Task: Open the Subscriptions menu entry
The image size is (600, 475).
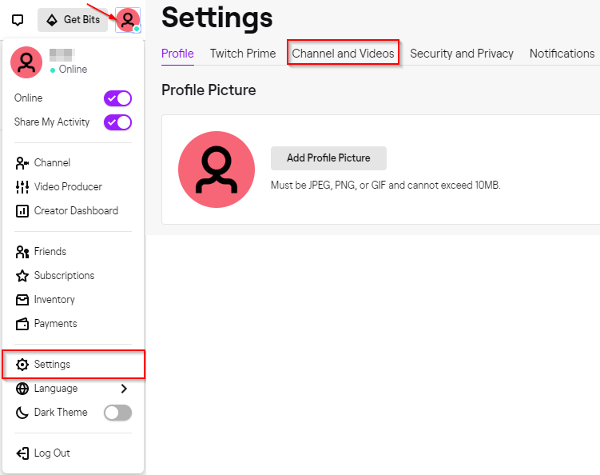Action: [73, 276]
